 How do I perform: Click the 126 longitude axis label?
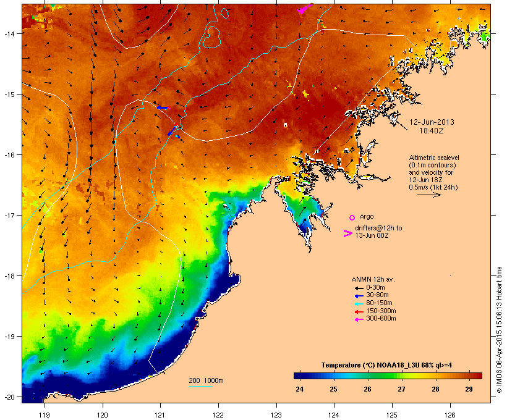[x=449, y=415]
